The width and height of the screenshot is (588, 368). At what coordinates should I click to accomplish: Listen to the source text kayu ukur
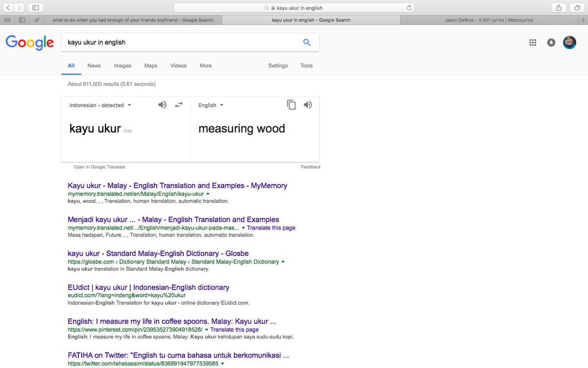(x=162, y=105)
